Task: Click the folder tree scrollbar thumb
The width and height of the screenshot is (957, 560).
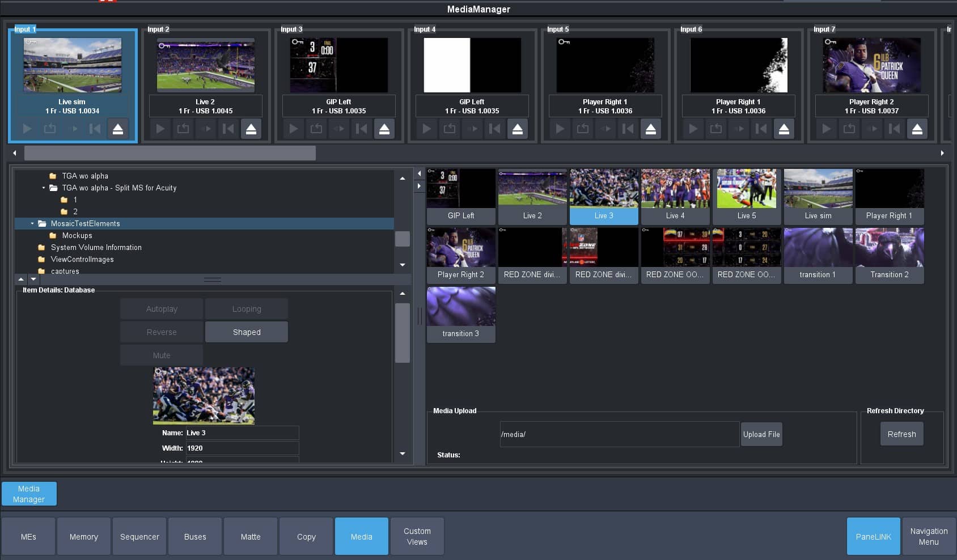Action: click(403, 239)
